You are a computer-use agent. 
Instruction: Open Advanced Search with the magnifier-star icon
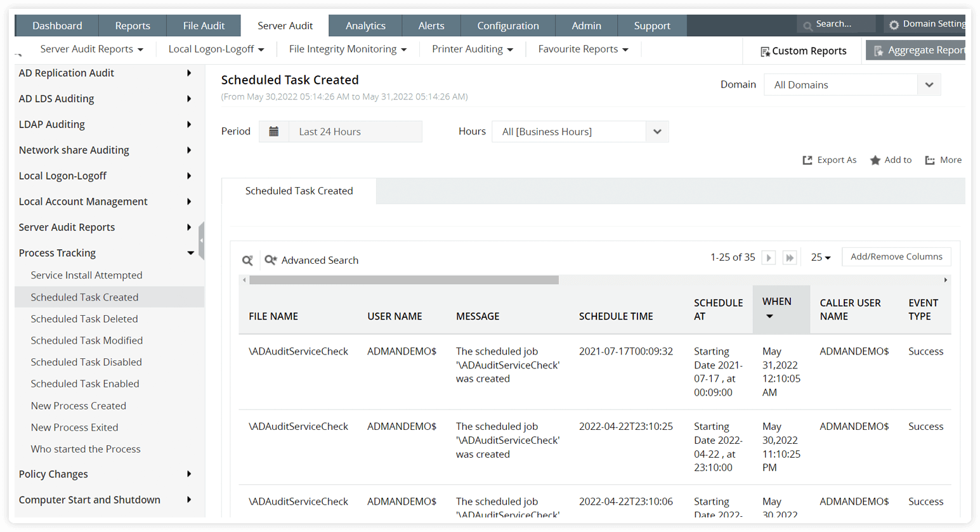pyautogui.click(x=270, y=260)
